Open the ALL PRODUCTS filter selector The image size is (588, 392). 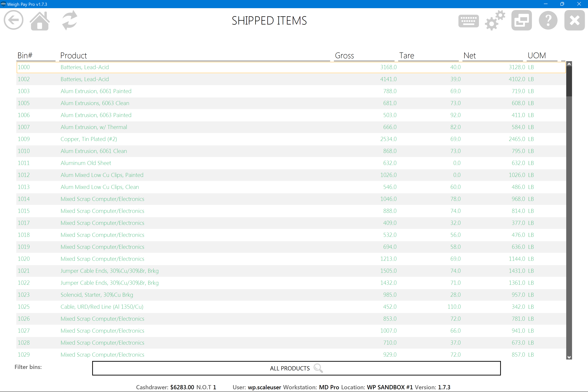[x=290, y=368]
